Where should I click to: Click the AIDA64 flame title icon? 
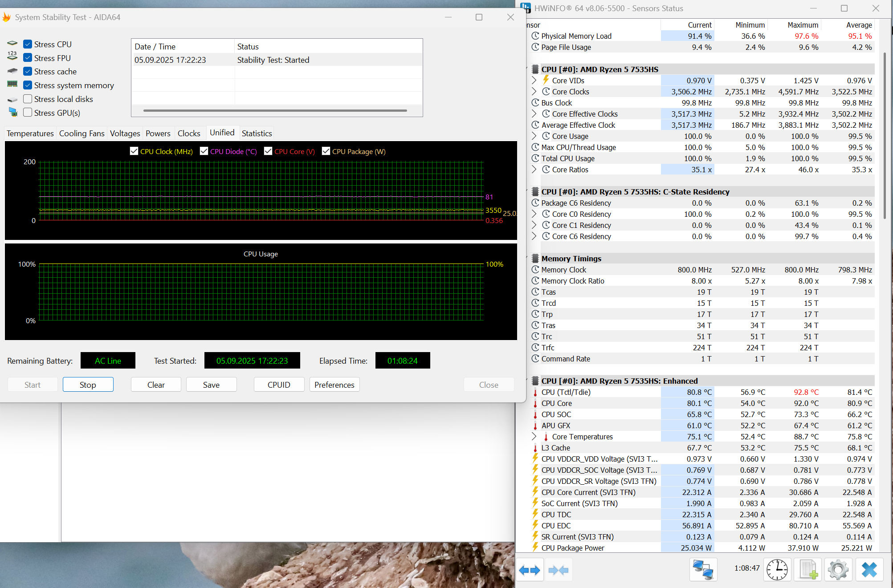[x=6, y=17]
